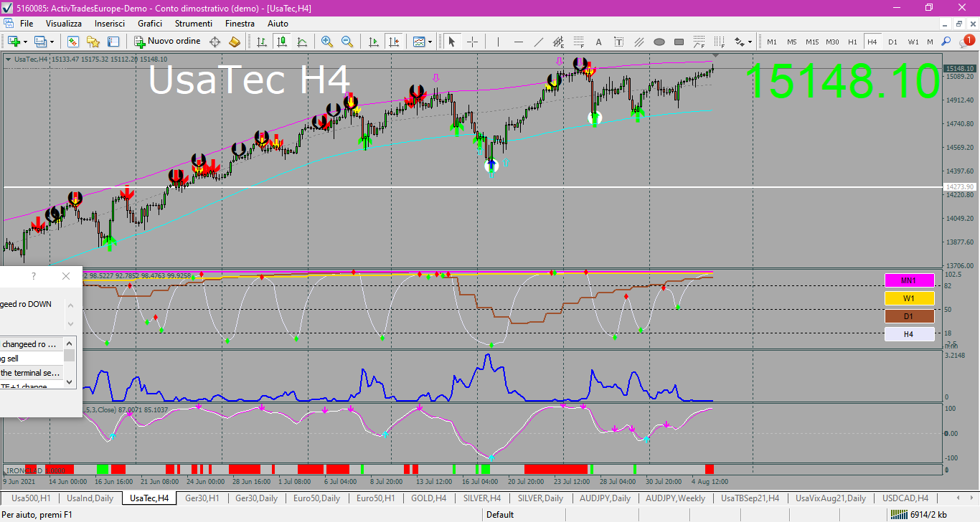
Task: Select the text label tool
Action: pyautogui.click(x=619, y=42)
